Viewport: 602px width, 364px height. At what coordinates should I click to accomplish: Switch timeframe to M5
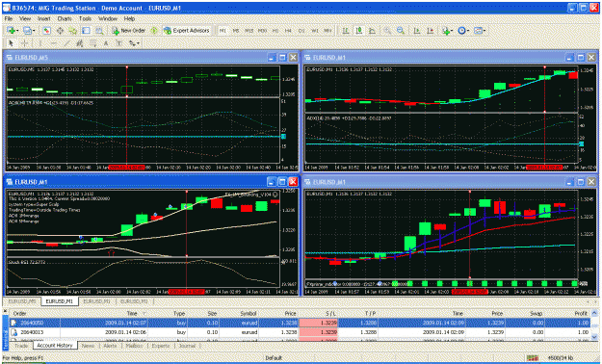point(236,31)
